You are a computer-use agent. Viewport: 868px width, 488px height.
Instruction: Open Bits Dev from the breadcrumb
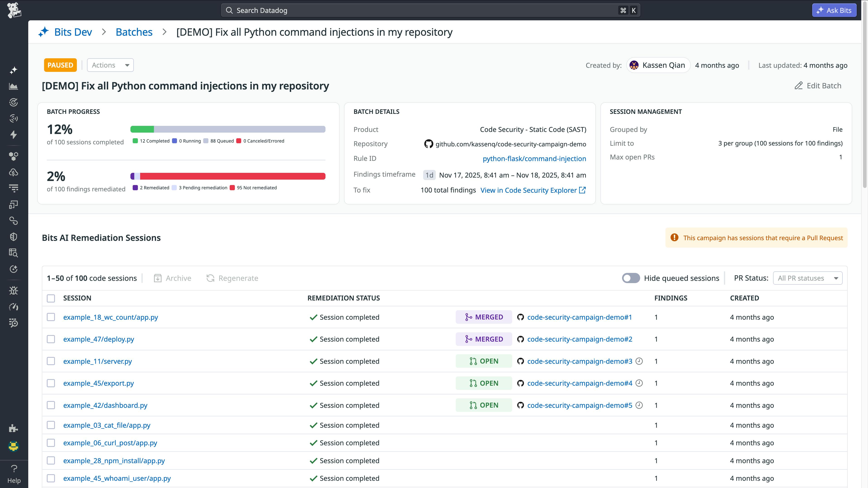point(73,32)
